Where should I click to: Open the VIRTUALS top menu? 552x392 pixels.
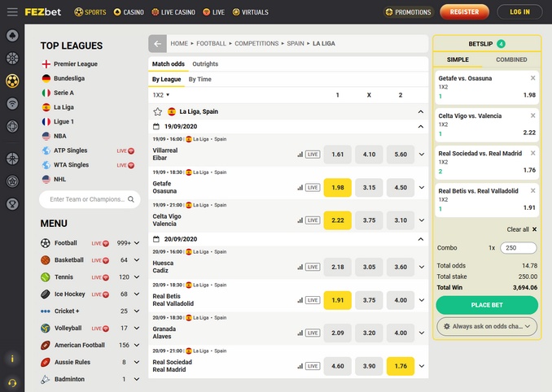point(250,12)
